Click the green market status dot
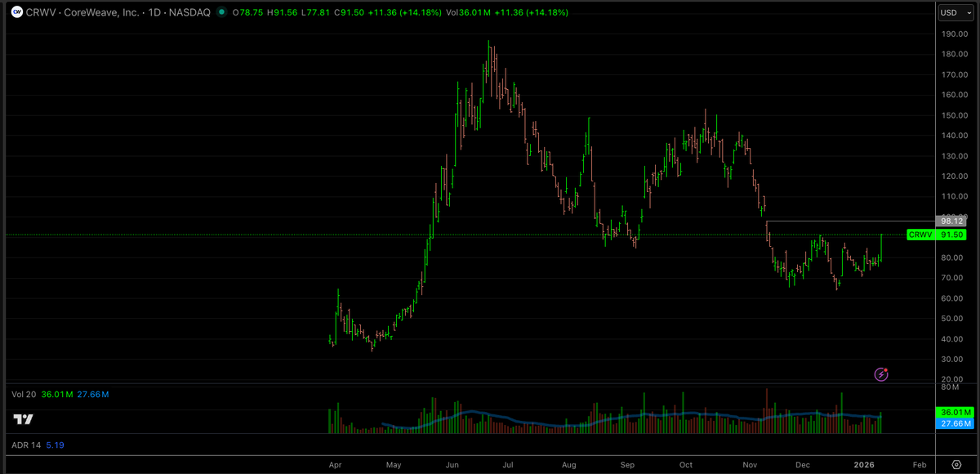This screenshot has height=474, width=980. tap(222, 12)
